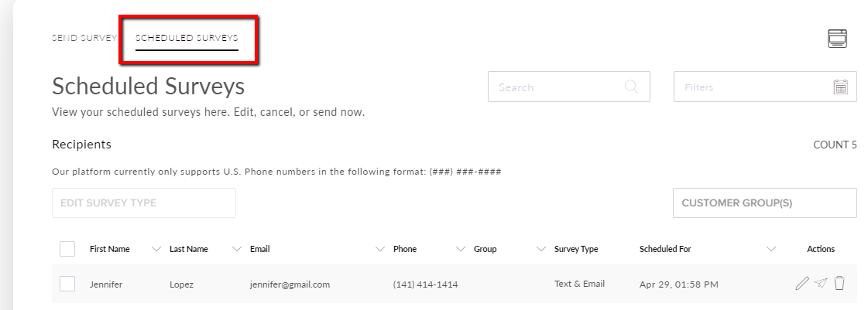Image resolution: width=868 pixels, height=310 pixels.
Task: Click the sort arrow beside Last Name
Action: pos(236,249)
